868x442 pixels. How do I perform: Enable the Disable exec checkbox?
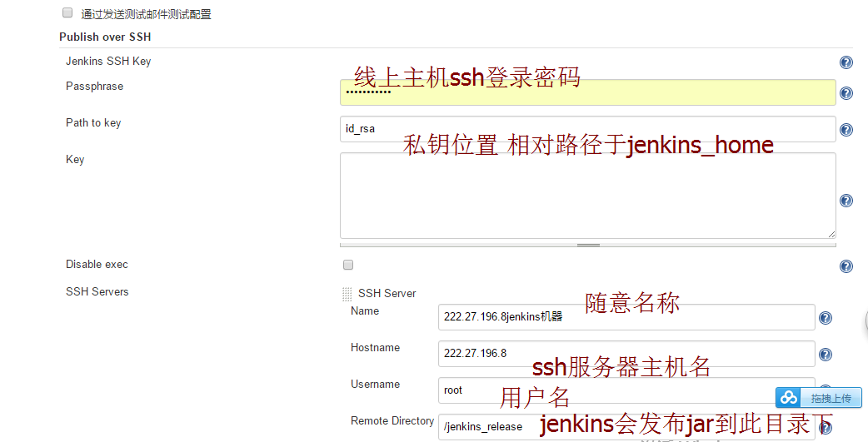point(348,265)
